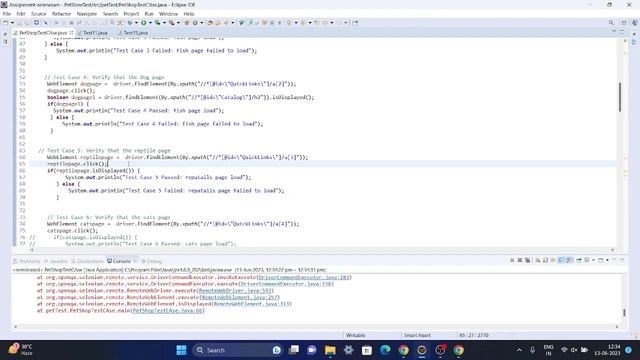Open the Project menu

(131, 13)
